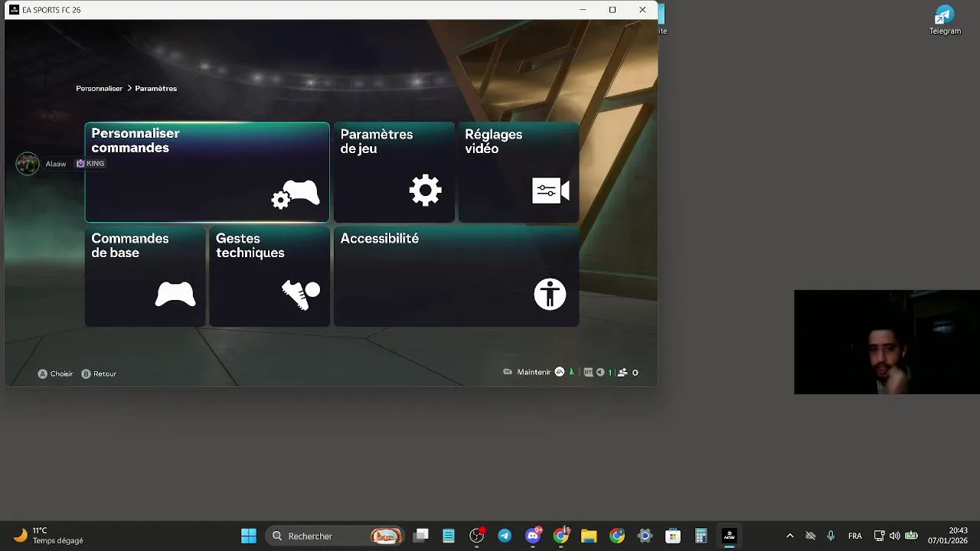Click the Paramètres breadcrumb label
The image size is (980, 551).
pyautogui.click(x=156, y=89)
